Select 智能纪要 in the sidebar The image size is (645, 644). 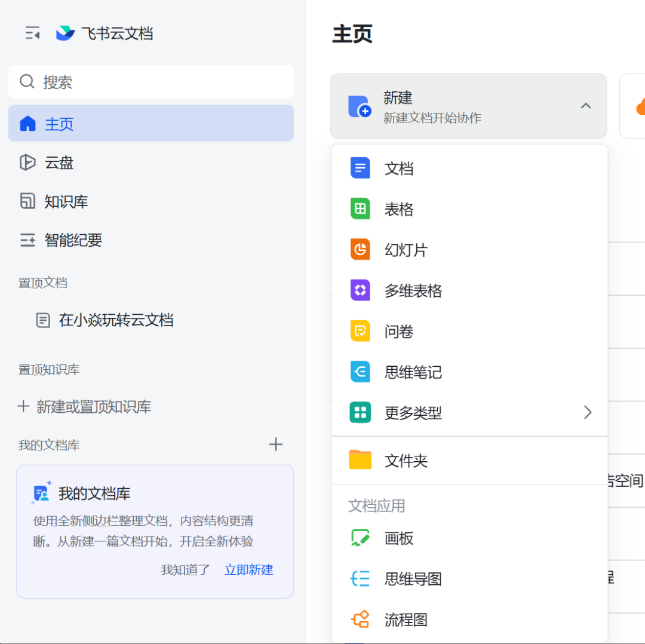tap(73, 240)
